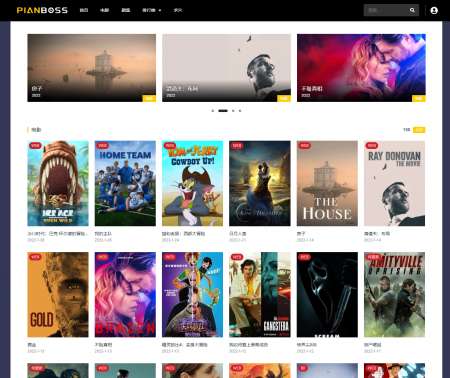Open the first navigation menu item
This screenshot has height=378, width=450.
(84, 10)
